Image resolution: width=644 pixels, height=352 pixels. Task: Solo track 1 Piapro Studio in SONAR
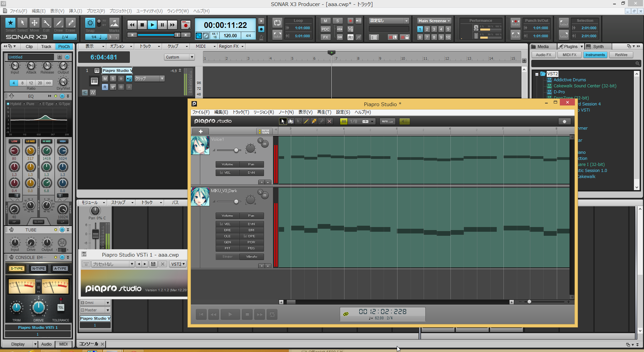pos(113,79)
